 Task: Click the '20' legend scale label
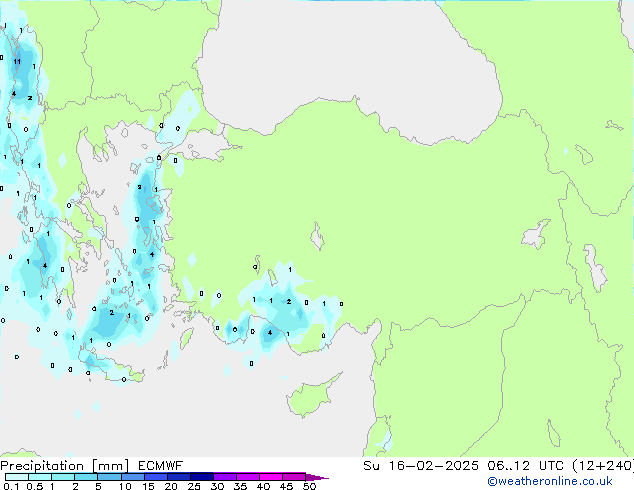(171, 486)
